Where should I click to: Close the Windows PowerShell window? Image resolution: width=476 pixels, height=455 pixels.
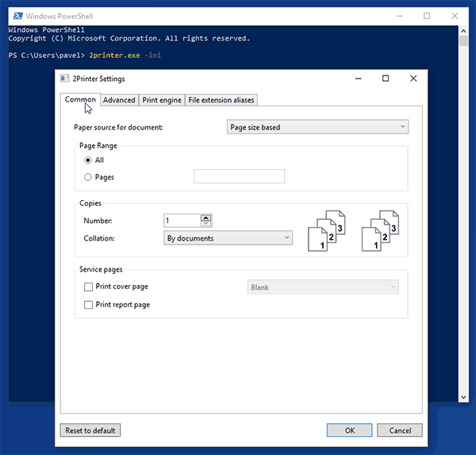[x=455, y=16]
